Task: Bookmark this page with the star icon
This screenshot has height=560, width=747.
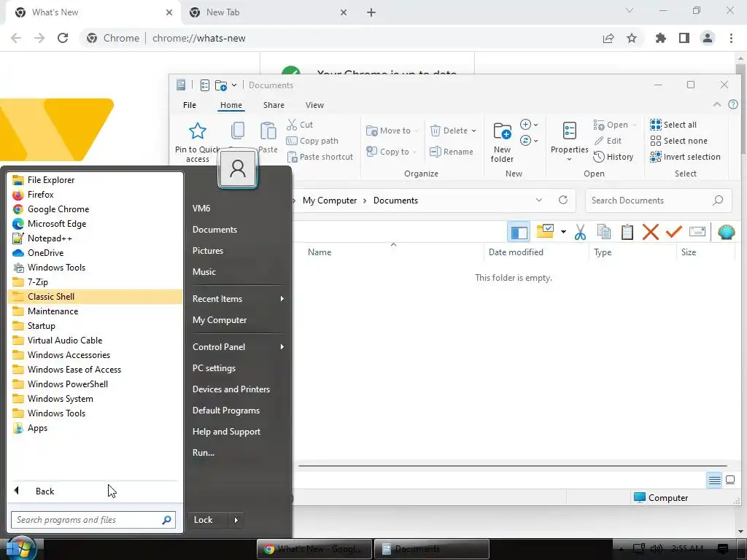Action: [x=632, y=38]
